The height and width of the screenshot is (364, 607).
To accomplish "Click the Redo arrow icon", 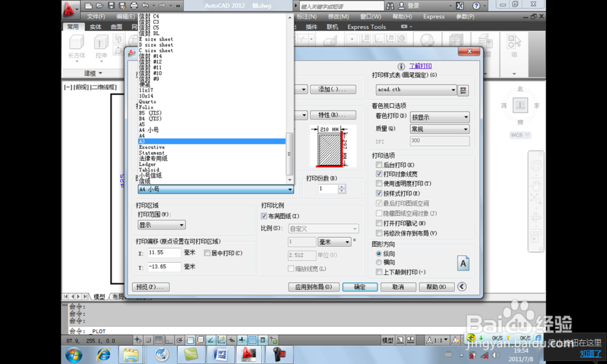I will click(162, 5).
